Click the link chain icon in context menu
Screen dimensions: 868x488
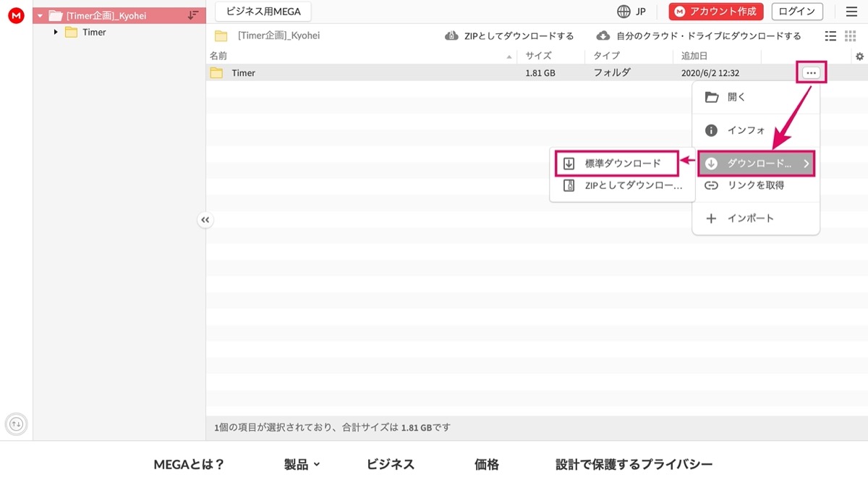[711, 185]
